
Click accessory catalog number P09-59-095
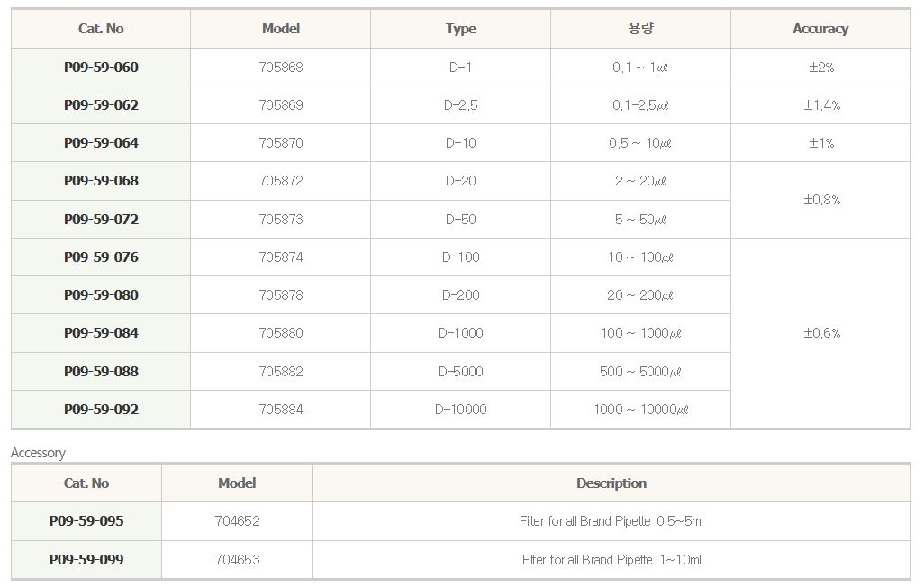tap(86, 521)
